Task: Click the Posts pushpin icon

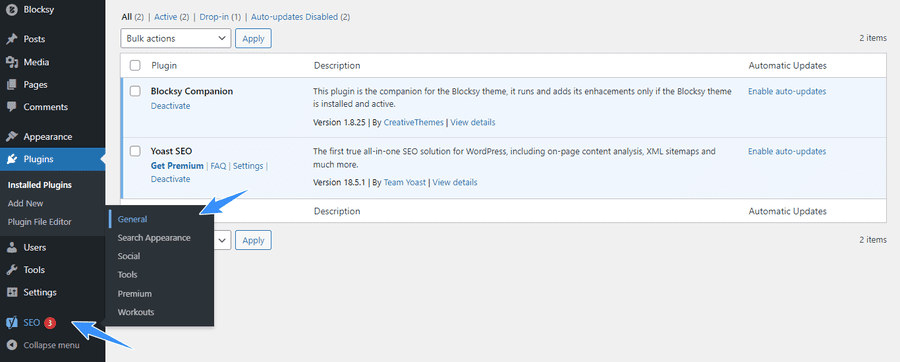Action: pos(11,39)
